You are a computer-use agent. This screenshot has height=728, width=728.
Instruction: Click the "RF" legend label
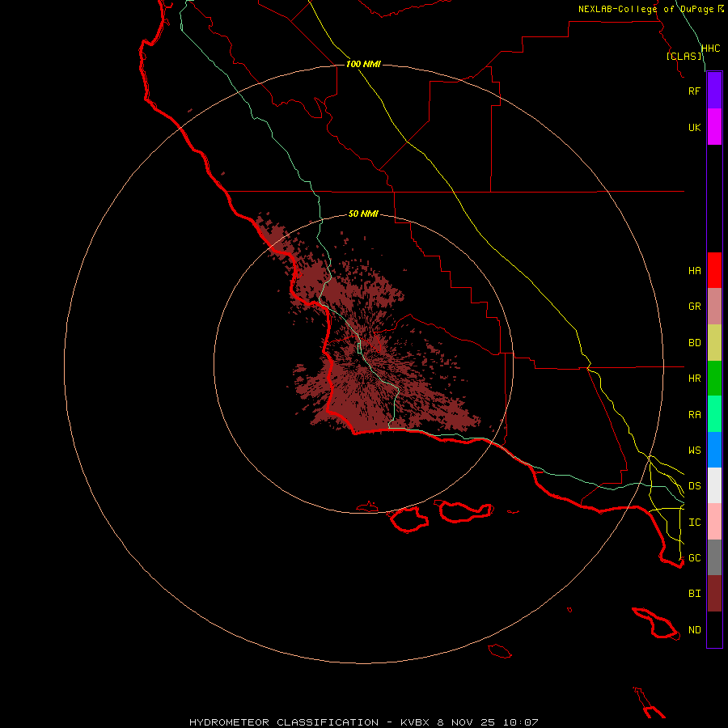(694, 91)
